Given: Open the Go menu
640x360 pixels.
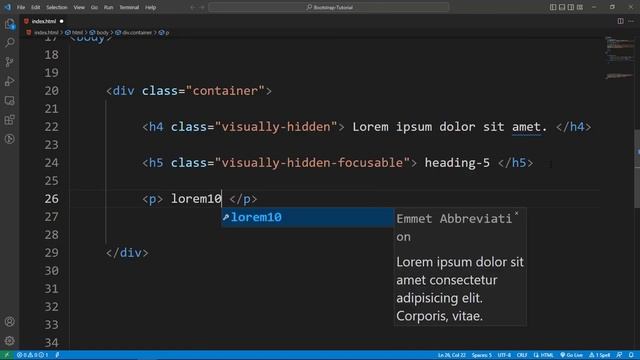Looking at the screenshot, I should pos(94,7).
